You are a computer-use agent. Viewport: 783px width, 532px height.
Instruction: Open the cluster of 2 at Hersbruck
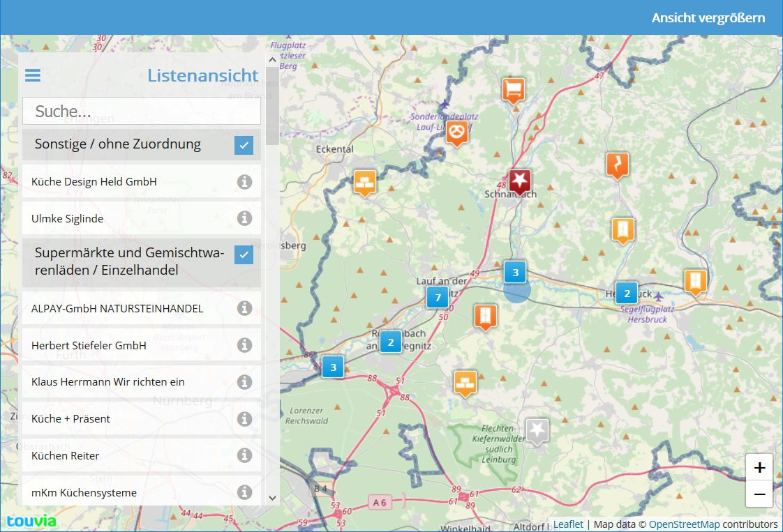pos(627,294)
